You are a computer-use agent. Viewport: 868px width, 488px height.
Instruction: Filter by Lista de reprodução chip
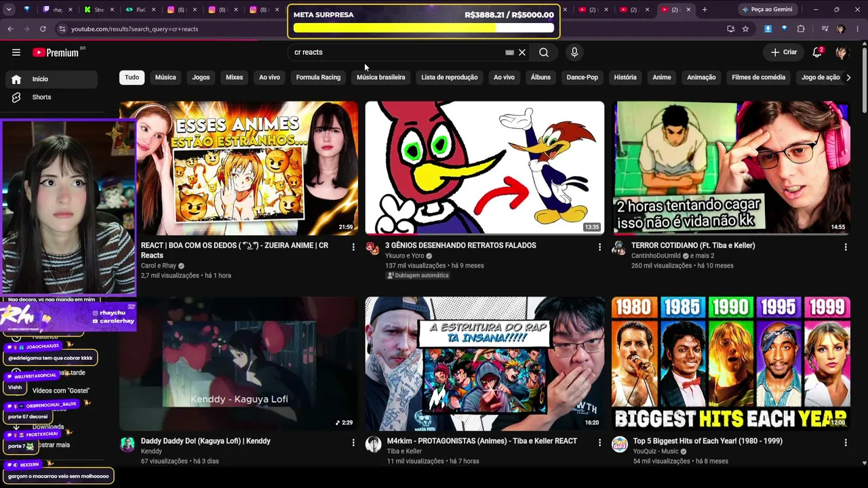coord(450,77)
